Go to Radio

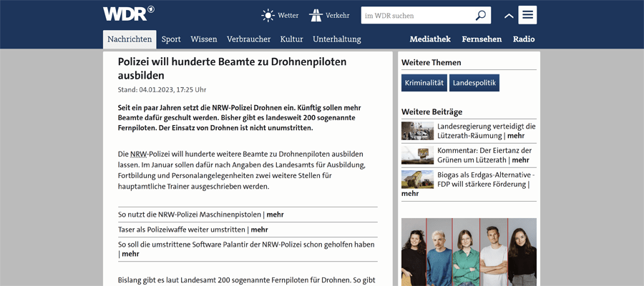coord(524,39)
